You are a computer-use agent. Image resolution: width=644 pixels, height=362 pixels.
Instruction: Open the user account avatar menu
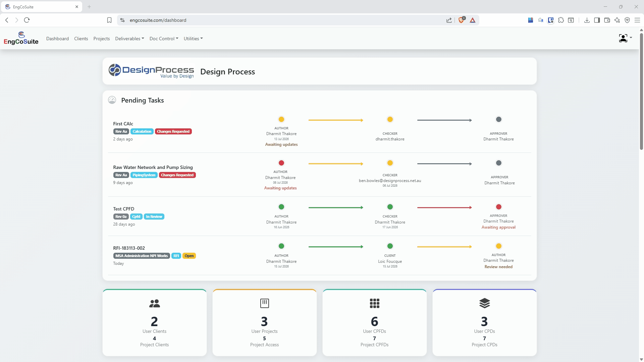tap(625, 38)
